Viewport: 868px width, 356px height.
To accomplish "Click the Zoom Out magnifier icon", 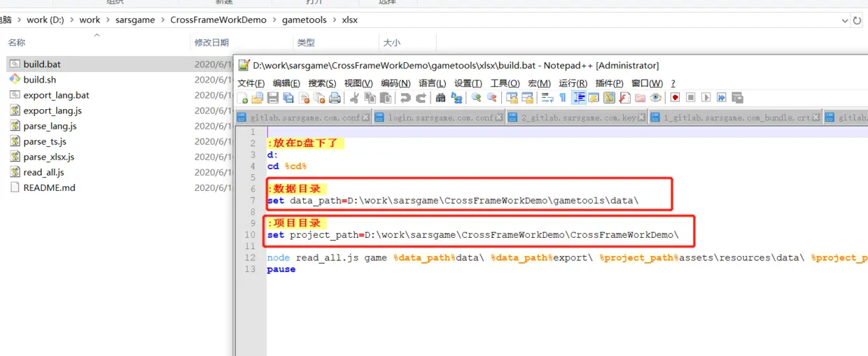I will click(x=492, y=98).
